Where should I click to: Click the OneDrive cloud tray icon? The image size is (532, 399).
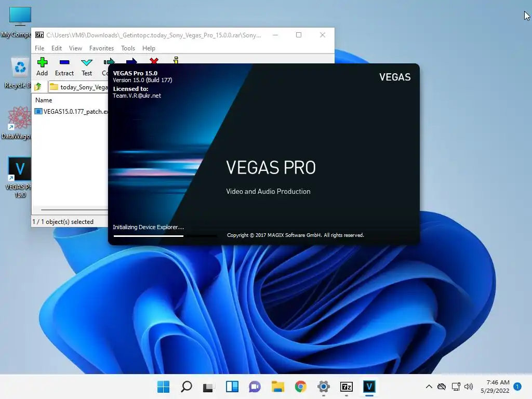(442, 387)
